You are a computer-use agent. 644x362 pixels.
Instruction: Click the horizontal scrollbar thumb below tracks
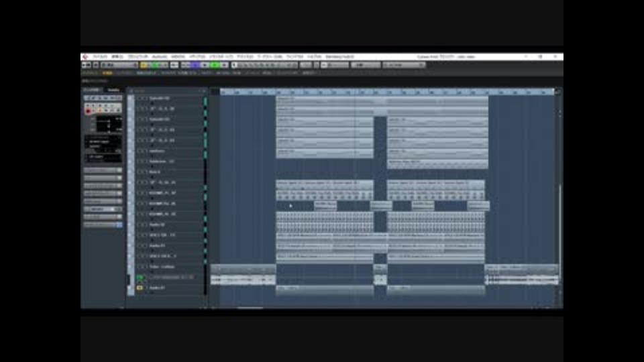(x=250, y=308)
